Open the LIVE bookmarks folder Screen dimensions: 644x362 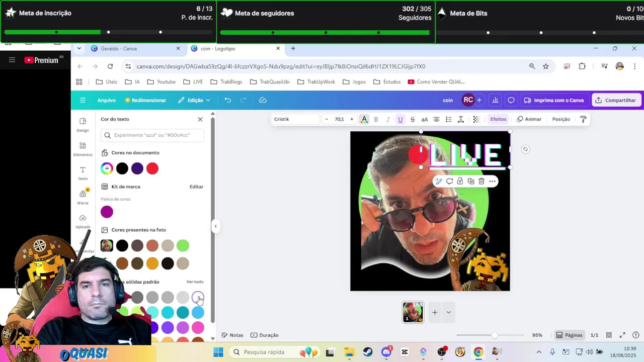pos(193,81)
